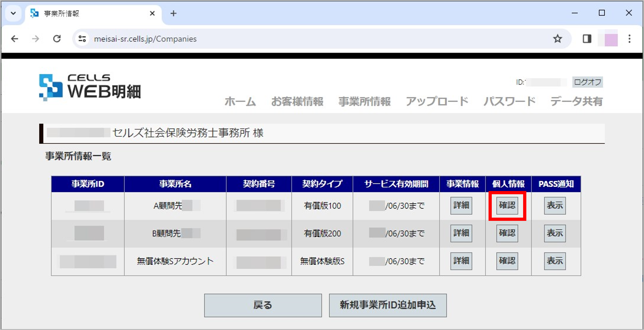The width and height of the screenshot is (644, 330).
Task: Click the browser forward navigation arrow
Action: (x=35, y=39)
